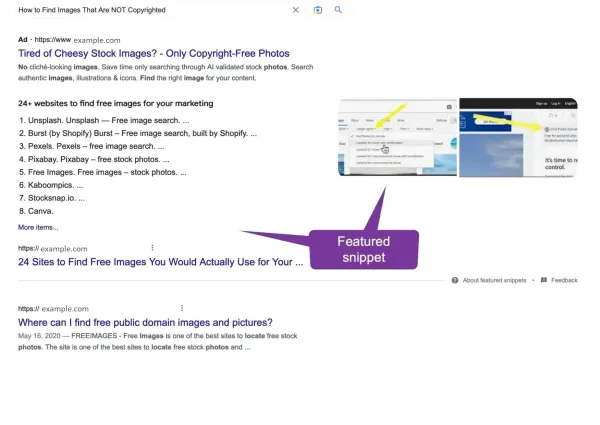This screenshot has width=600, height=425.
Task: Select the ad description 'No cliché-looking images'
Action: (x=166, y=72)
